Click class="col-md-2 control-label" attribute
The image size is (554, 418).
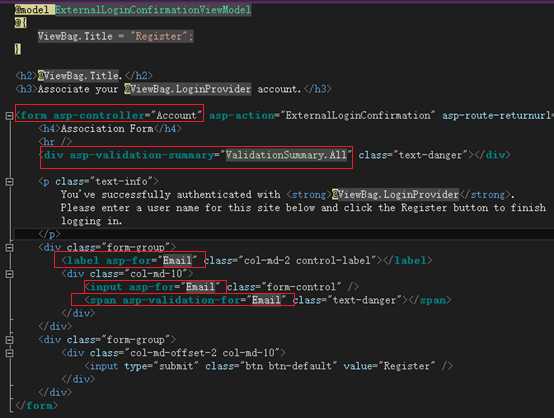[290, 261]
